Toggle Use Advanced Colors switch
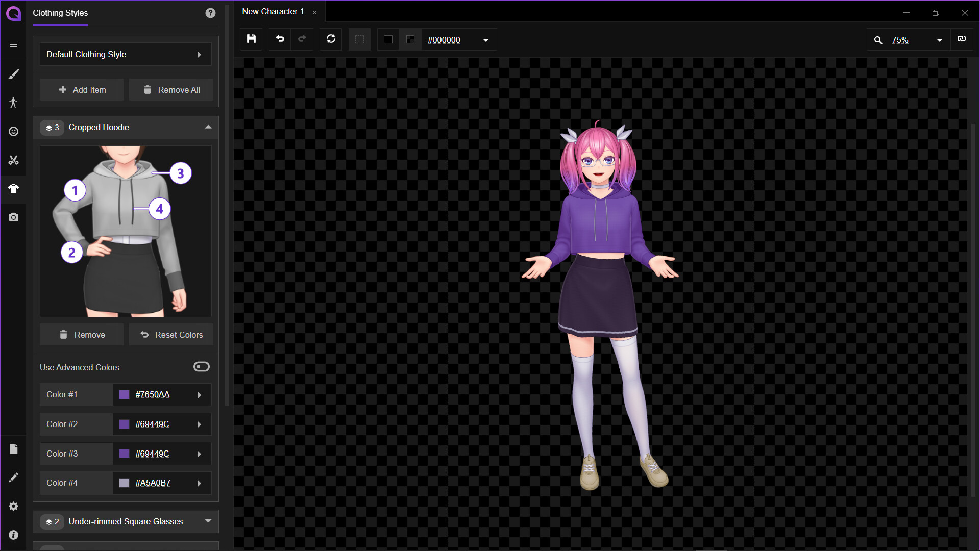Image resolution: width=980 pixels, height=551 pixels. [x=201, y=367]
